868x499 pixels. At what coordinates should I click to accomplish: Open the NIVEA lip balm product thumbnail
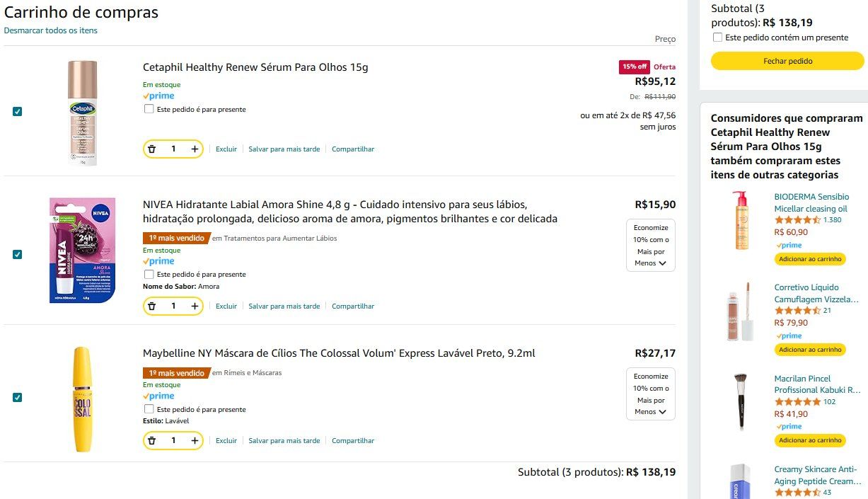(x=82, y=251)
